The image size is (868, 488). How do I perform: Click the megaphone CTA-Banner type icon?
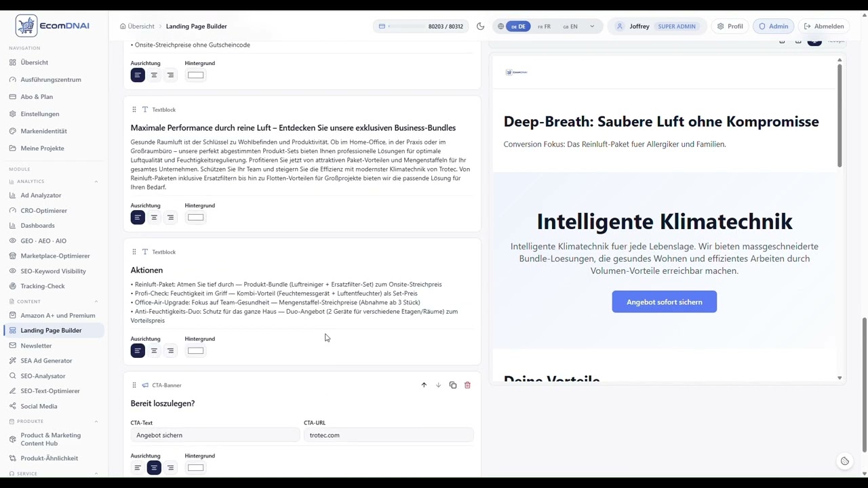click(145, 385)
